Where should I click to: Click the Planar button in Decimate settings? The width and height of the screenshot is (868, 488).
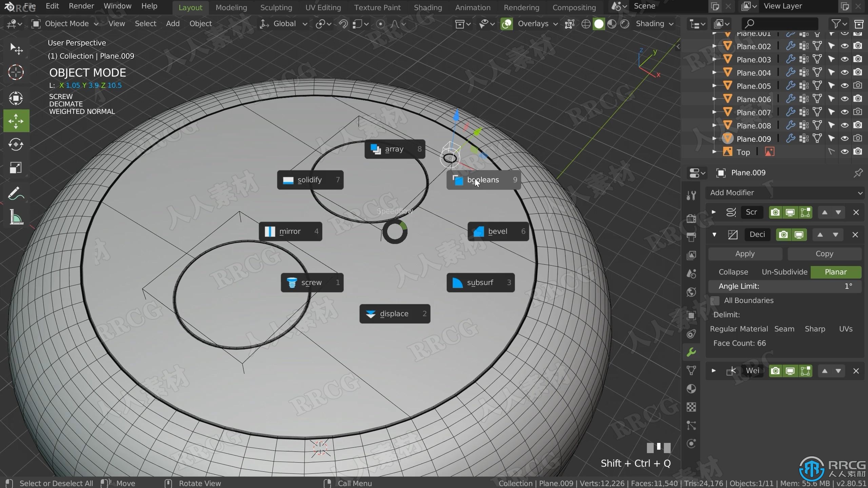836,272
